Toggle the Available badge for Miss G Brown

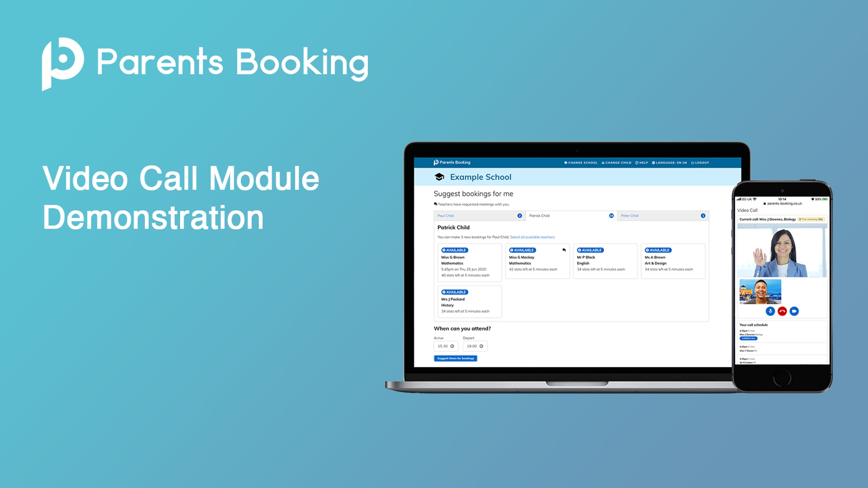(455, 250)
